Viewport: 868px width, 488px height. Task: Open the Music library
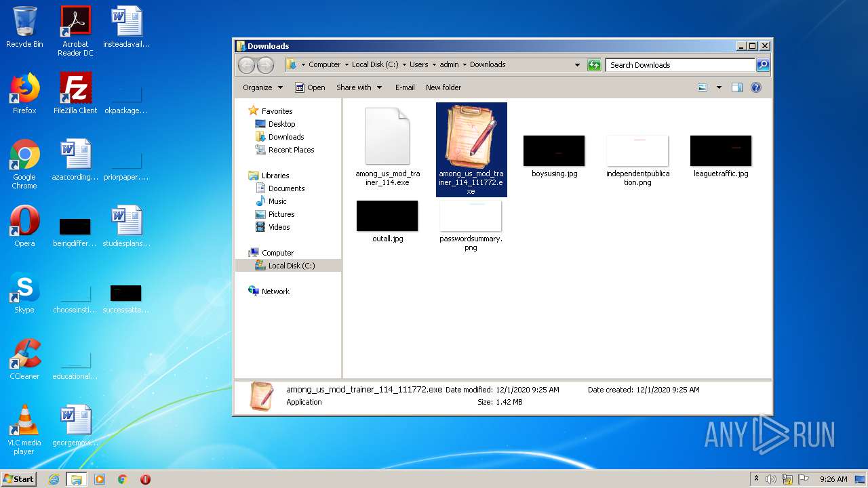271,201
